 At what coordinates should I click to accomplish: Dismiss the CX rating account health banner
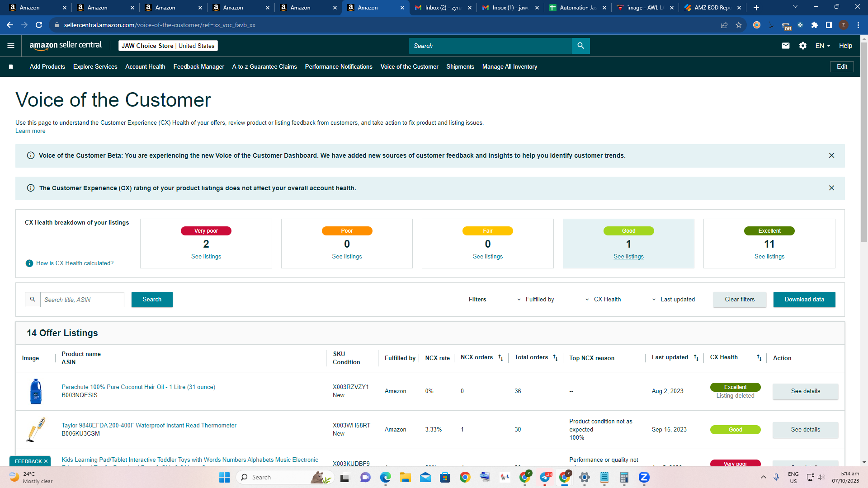click(831, 188)
